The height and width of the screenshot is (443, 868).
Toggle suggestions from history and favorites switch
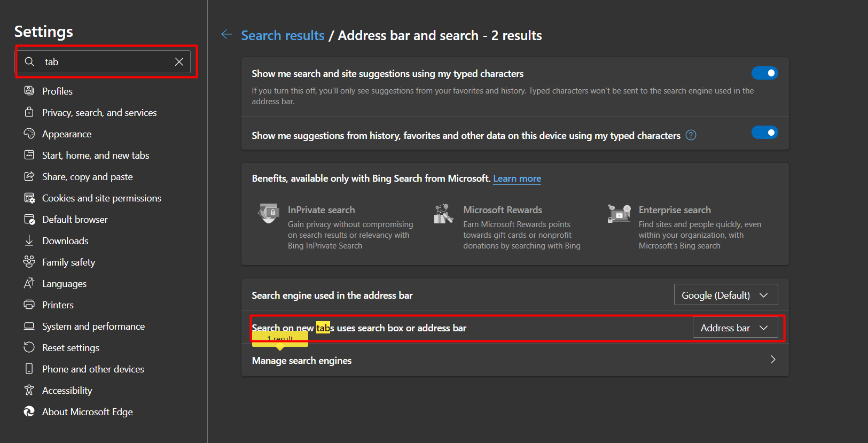[x=764, y=132]
